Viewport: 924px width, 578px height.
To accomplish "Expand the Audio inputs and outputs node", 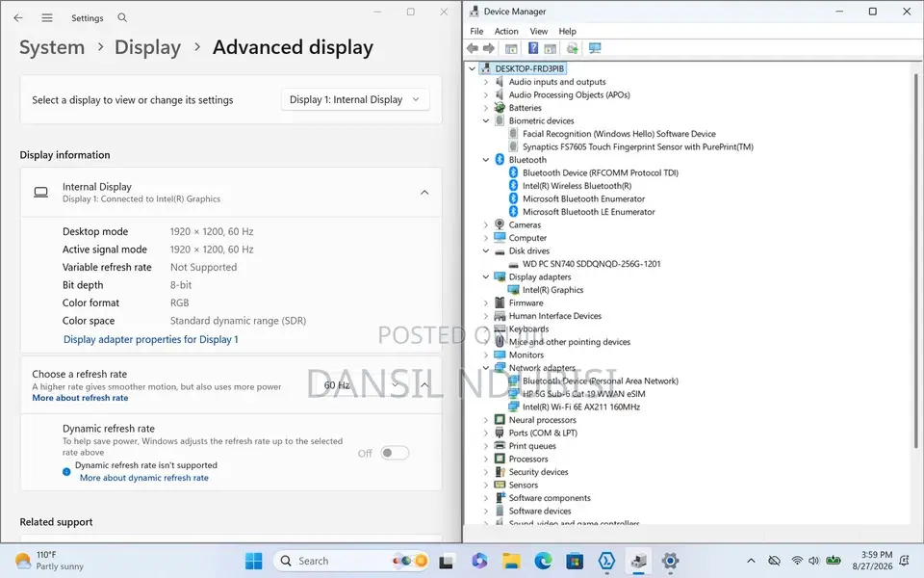I will tap(485, 82).
